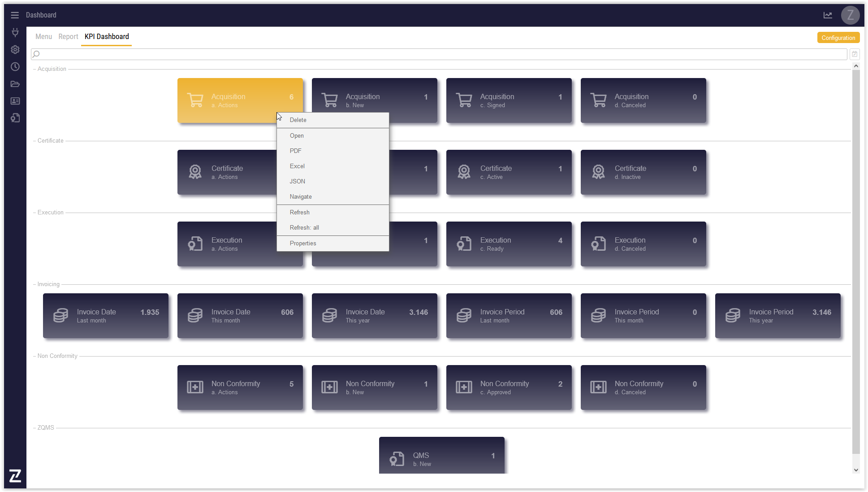Click the Configuration button
Screen dimensions: 868x492
click(x=838, y=38)
